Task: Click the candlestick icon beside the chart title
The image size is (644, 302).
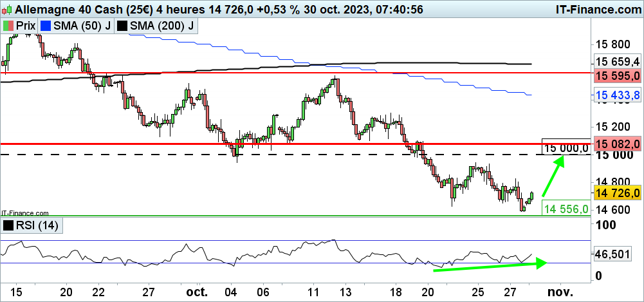Action: coord(6,10)
